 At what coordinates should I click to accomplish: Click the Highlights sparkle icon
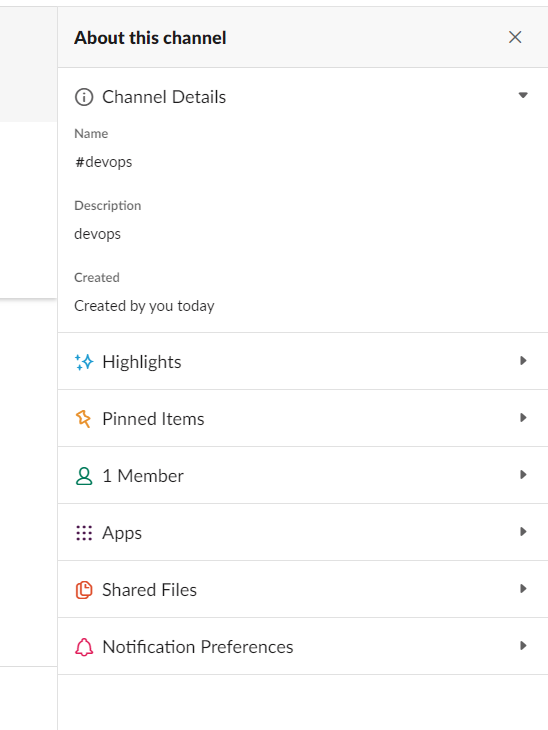(x=84, y=362)
